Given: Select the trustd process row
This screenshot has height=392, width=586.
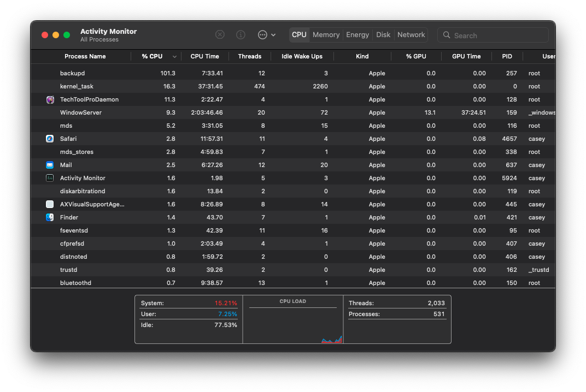Looking at the screenshot, I should 293,270.
